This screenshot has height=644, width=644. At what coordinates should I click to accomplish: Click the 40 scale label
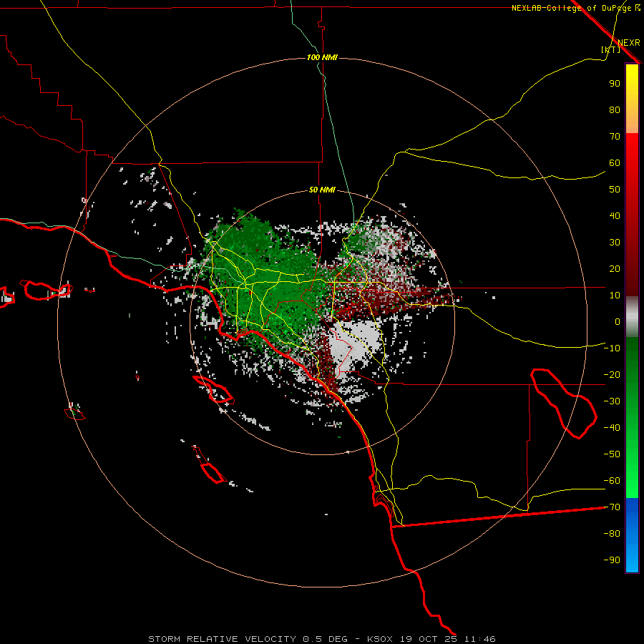[x=615, y=215]
